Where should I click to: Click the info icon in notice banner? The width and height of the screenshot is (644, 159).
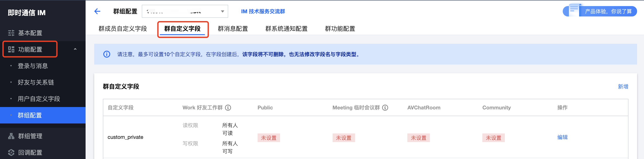tap(107, 54)
